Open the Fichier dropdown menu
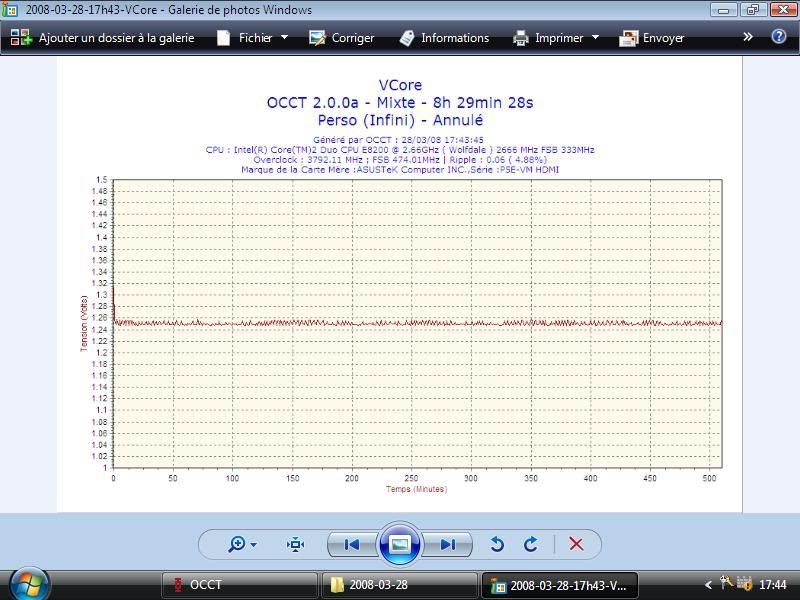This screenshot has width=800, height=600. [x=255, y=38]
